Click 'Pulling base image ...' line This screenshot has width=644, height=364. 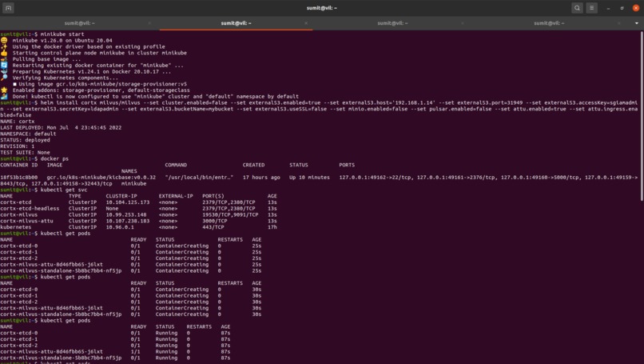46,59
